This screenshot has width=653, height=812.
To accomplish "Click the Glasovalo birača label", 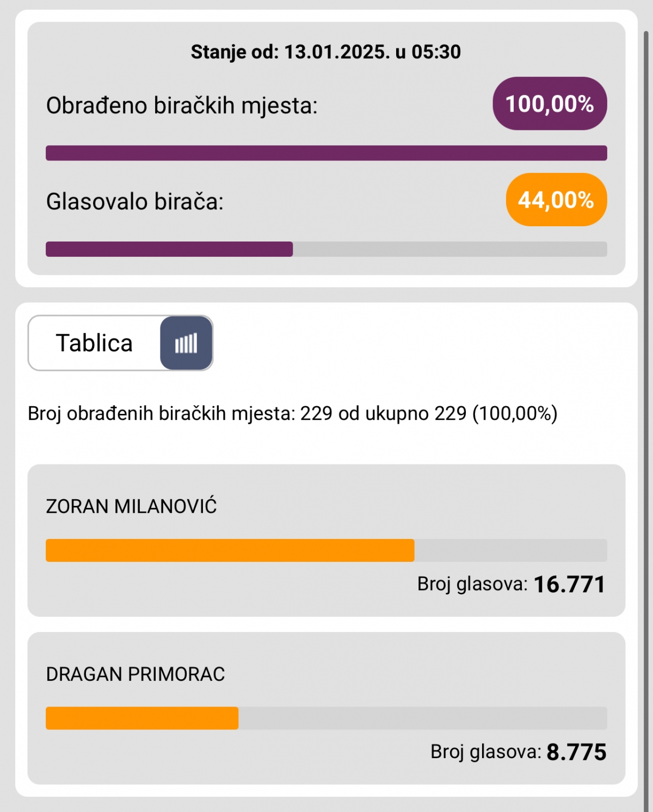I will (x=135, y=202).
